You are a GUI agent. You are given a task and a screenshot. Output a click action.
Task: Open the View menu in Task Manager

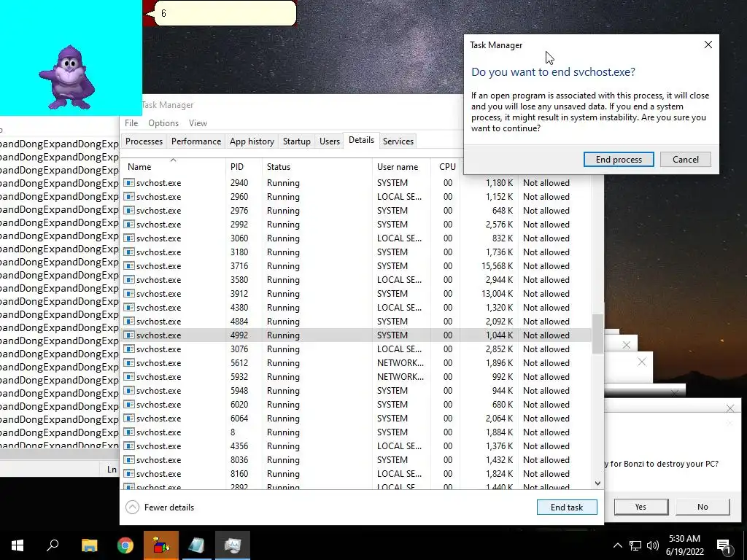[x=198, y=122]
